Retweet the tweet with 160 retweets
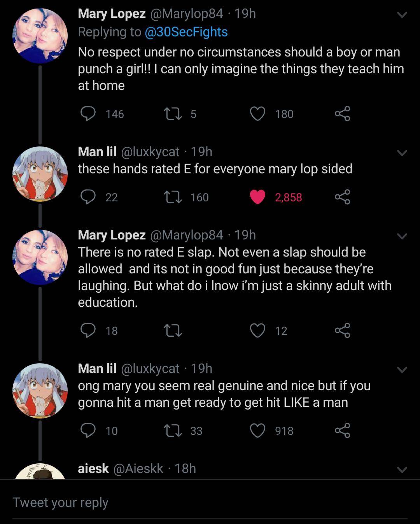The width and height of the screenshot is (420, 524). pyautogui.click(x=173, y=197)
